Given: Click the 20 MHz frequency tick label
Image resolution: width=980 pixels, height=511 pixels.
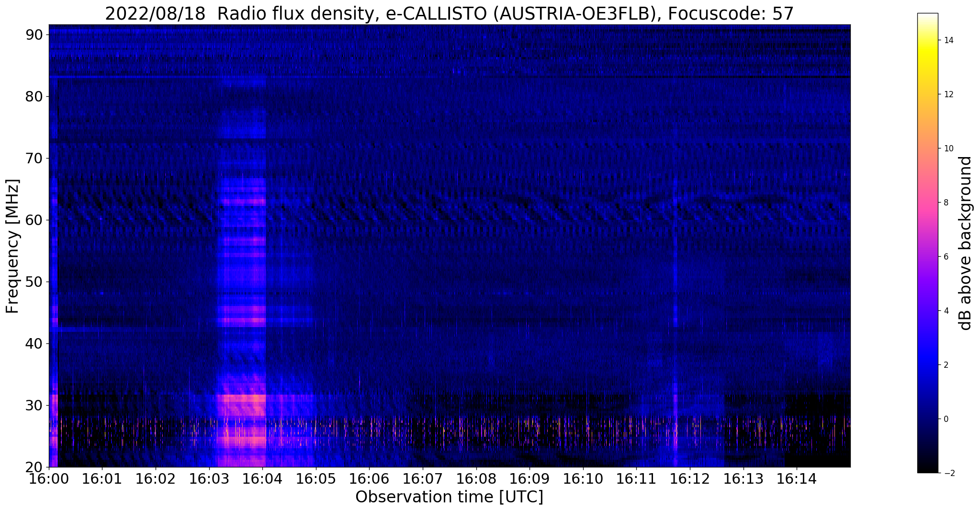Looking at the screenshot, I should point(34,467).
